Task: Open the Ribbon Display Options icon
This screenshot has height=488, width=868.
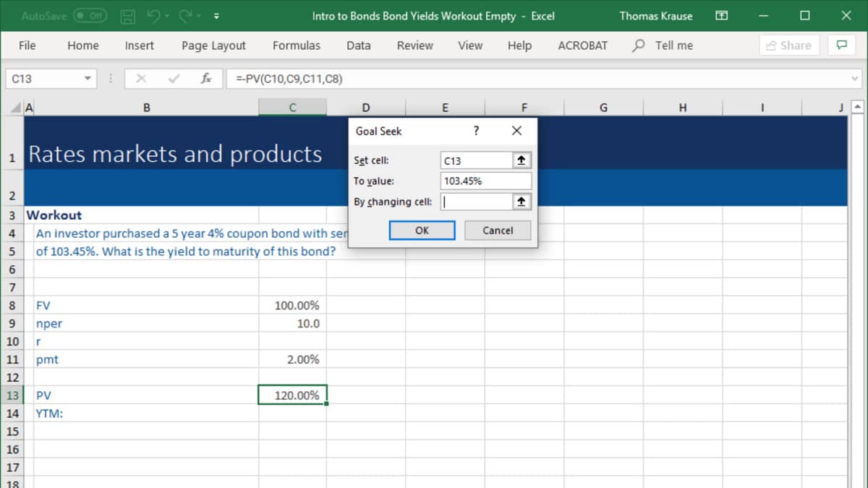Action: click(x=721, y=16)
